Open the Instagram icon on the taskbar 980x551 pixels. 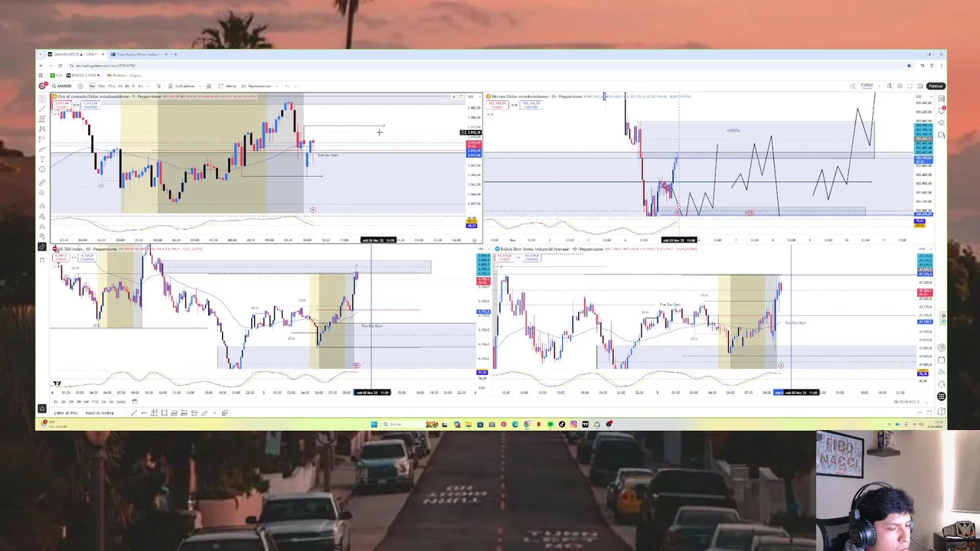coord(574,424)
